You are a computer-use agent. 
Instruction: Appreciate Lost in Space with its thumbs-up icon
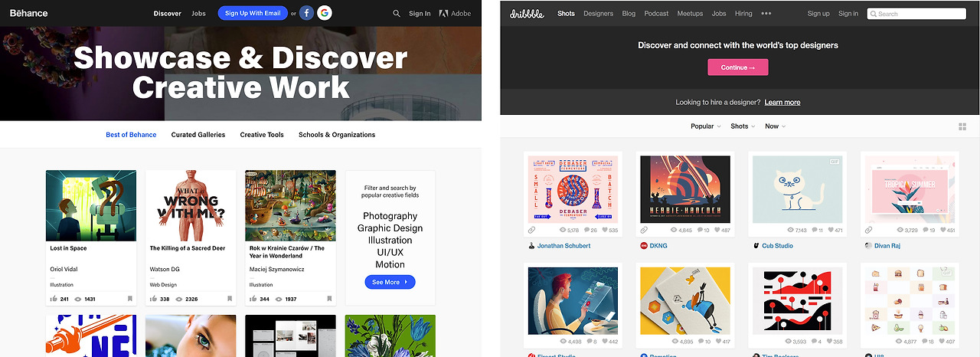coord(54,299)
